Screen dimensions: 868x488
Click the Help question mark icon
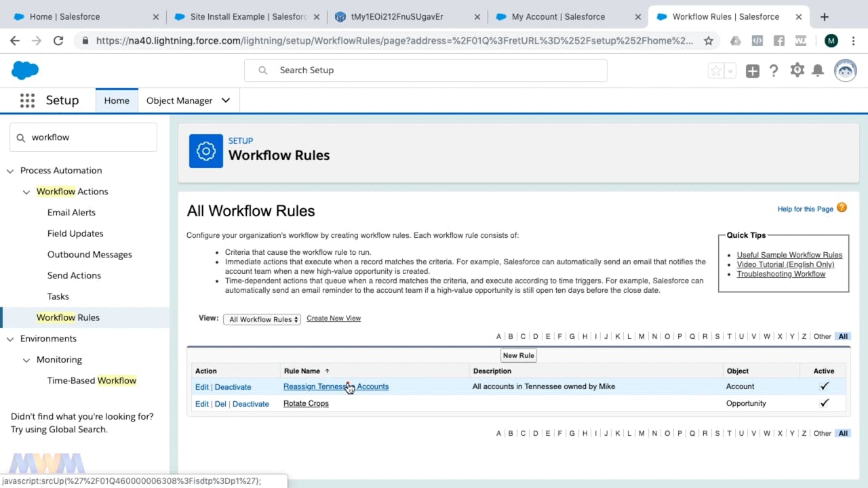[774, 70]
